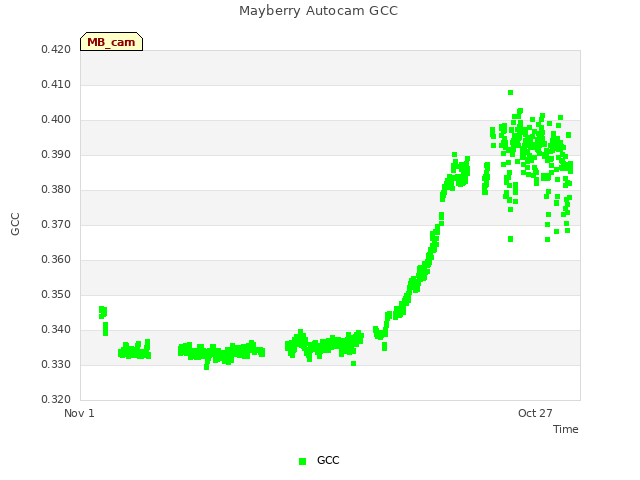
Task: Click the 0.400 y-axis label
Action: (x=56, y=120)
